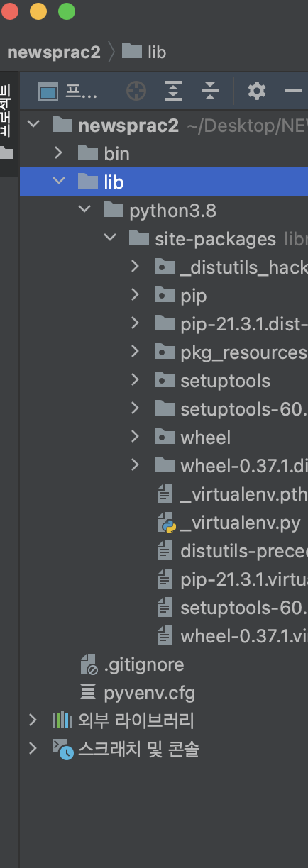Click the Select Opened File crosshair icon

pyautogui.click(x=136, y=91)
